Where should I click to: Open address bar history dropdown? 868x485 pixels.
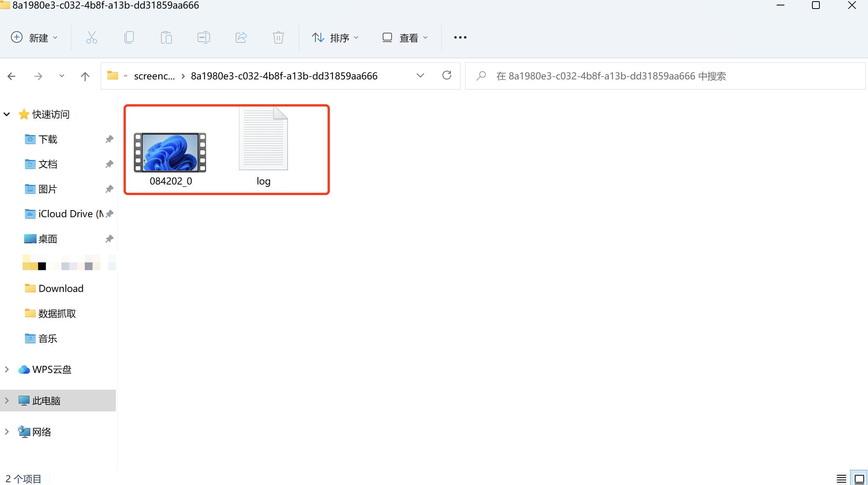(420, 75)
